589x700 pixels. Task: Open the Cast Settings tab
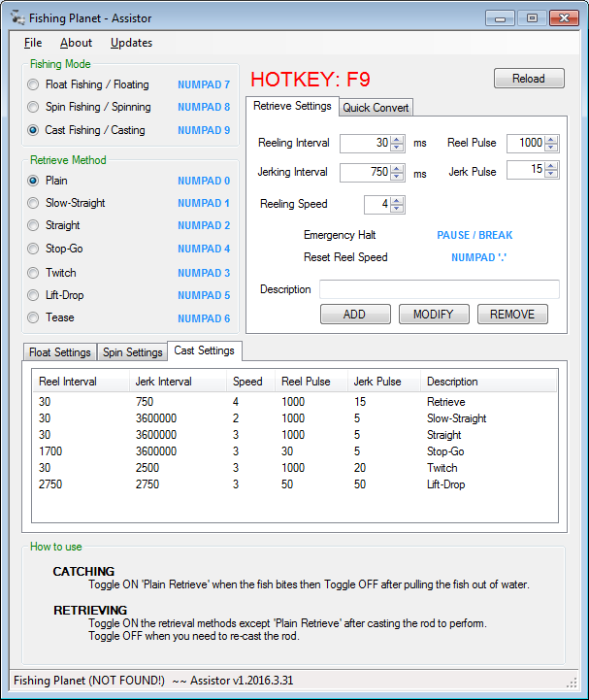[204, 350]
